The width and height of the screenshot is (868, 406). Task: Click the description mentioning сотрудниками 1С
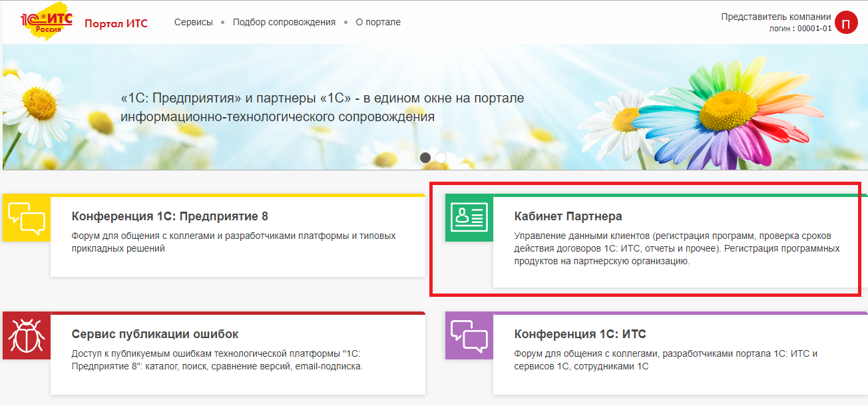666,360
